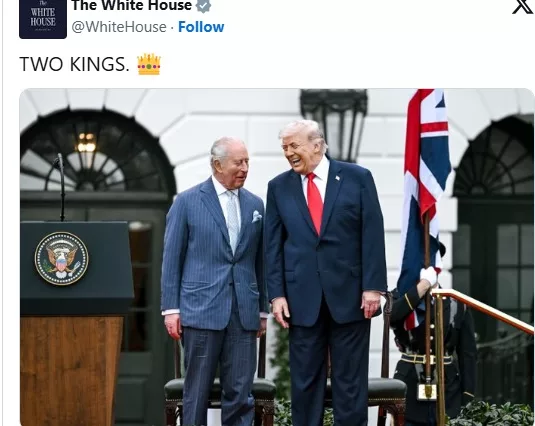Click the presidential seal on the podium
This screenshot has height=426, width=535.
tap(61, 258)
